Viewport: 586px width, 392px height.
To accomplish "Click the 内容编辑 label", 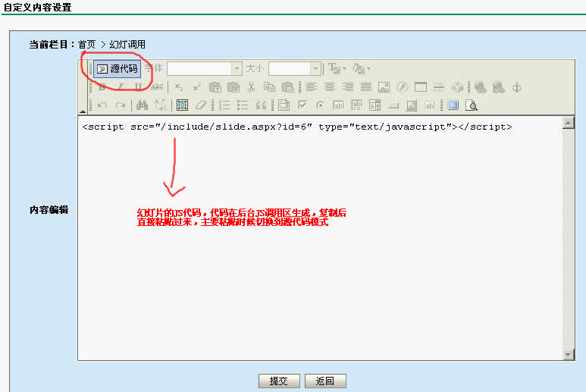I will pos(49,210).
